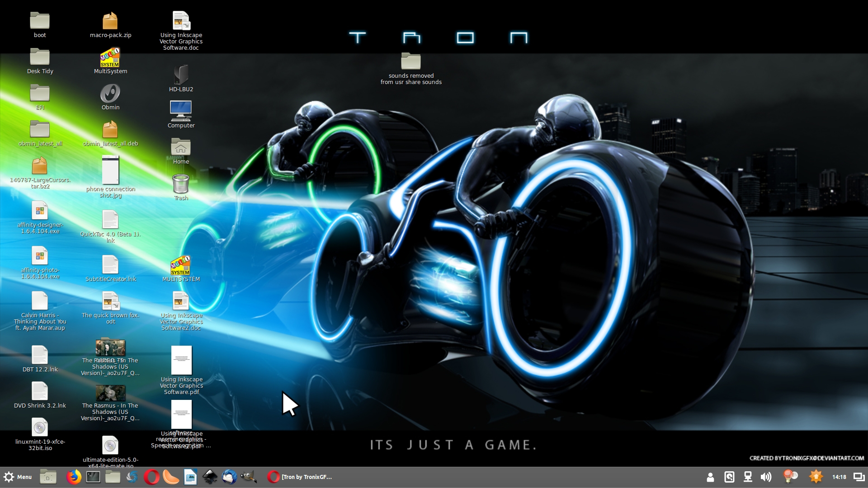The image size is (868, 488).
Task: Launch the LibreOffice Writer panel icon
Action: click(190, 477)
